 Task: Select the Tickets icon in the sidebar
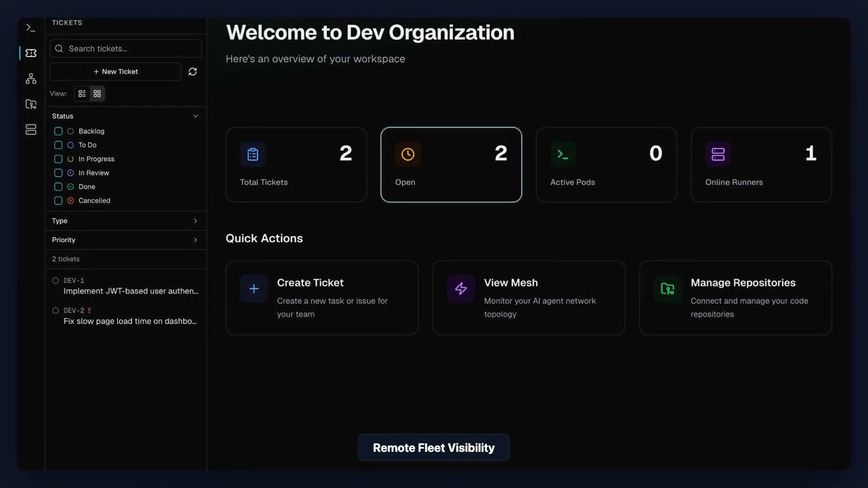pyautogui.click(x=31, y=53)
